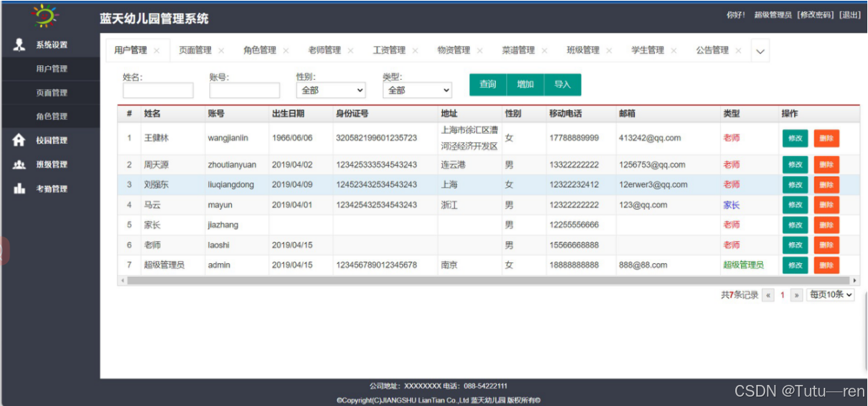Click the 导入 import button
Viewport: 868px width, 406px height.
tap(563, 85)
